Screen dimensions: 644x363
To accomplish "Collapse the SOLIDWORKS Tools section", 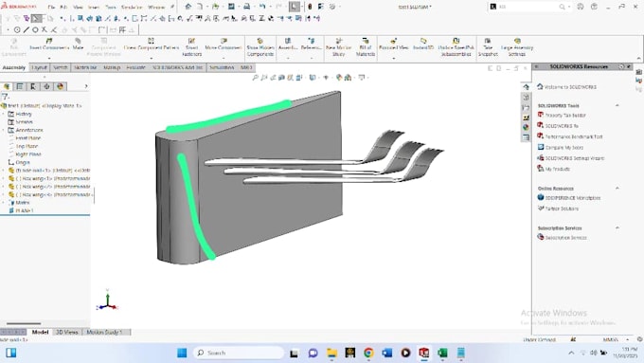I will 617,105.
